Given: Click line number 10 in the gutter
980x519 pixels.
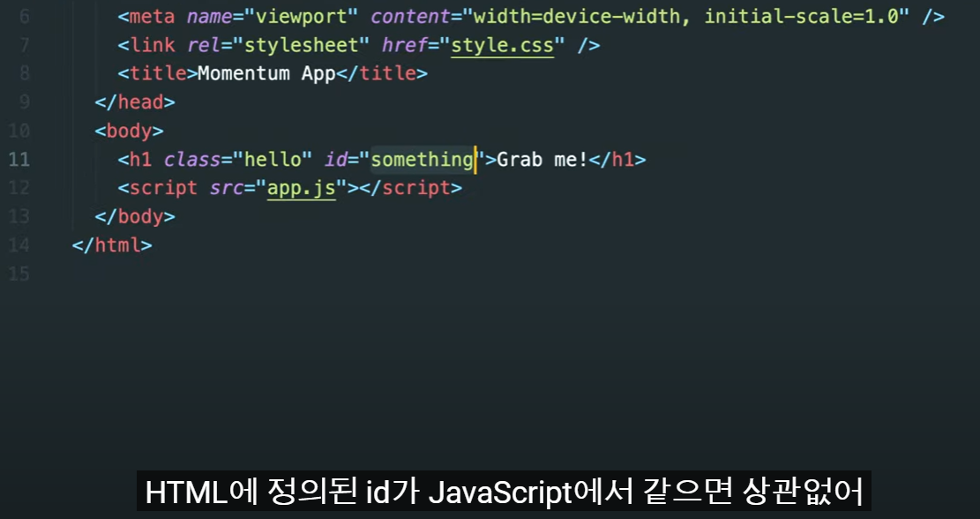Looking at the screenshot, I should [19, 131].
